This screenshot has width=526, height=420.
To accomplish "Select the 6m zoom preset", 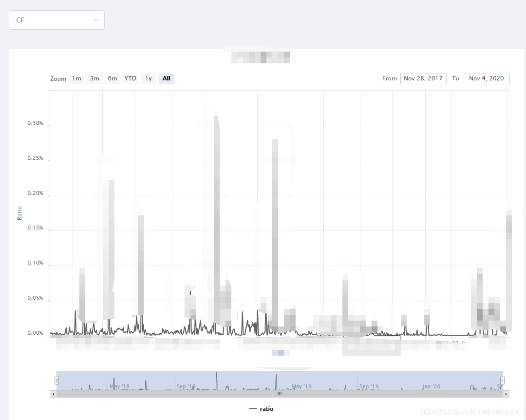I will (112, 78).
